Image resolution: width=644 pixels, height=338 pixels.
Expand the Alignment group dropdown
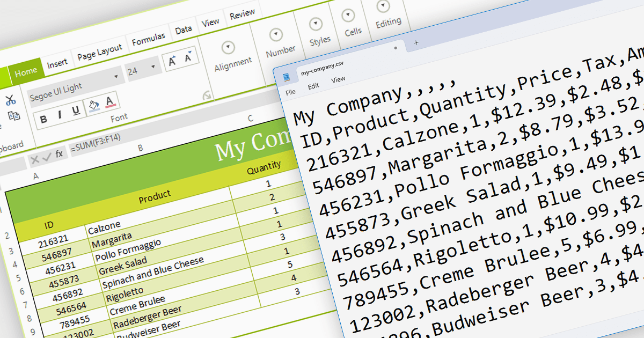click(x=229, y=47)
